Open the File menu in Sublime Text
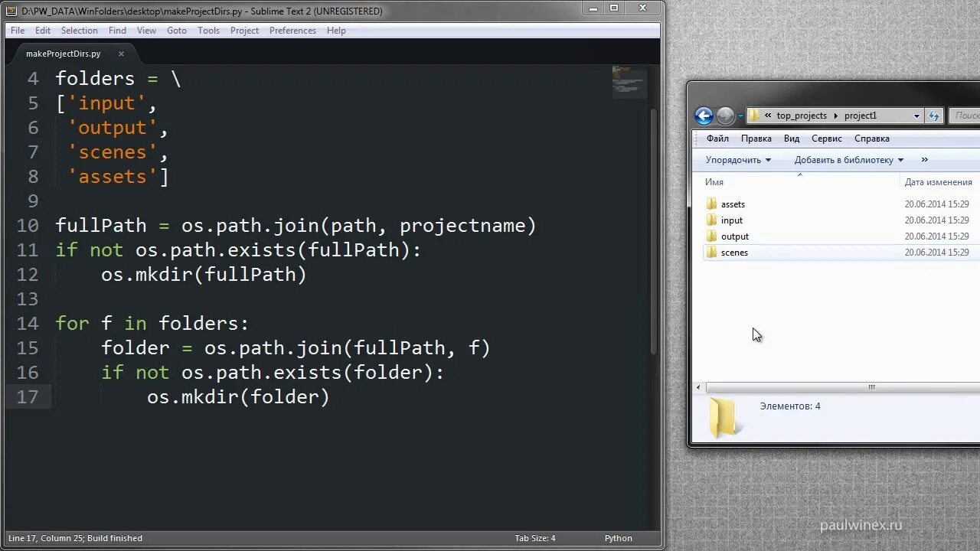The image size is (980, 551). (18, 31)
